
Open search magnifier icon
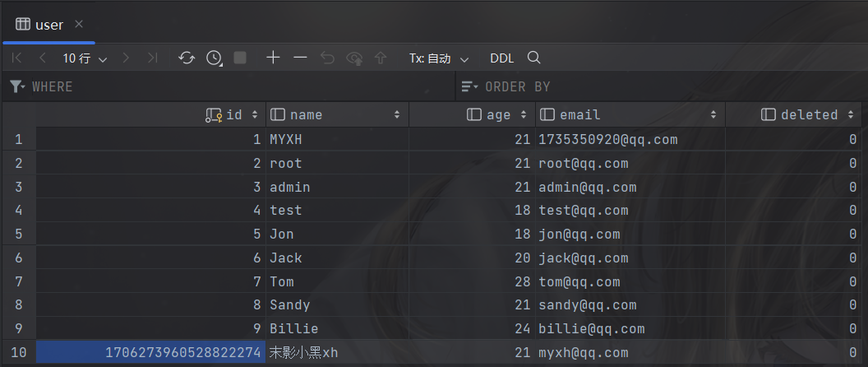(x=533, y=58)
